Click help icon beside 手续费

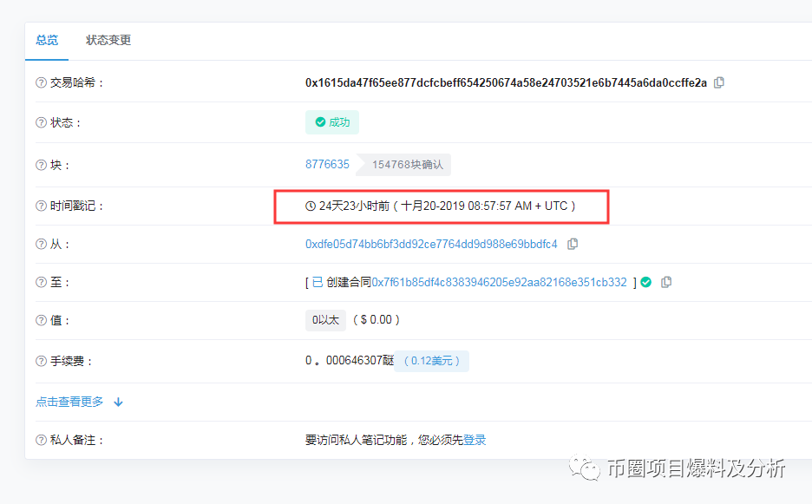tap(41, 361)
